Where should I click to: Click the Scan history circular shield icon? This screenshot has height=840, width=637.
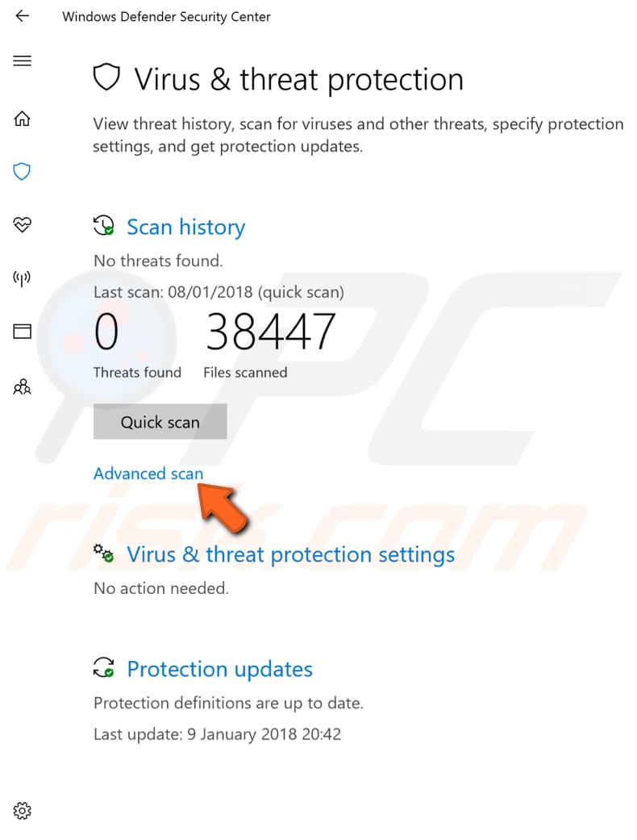tap(103, 226)
